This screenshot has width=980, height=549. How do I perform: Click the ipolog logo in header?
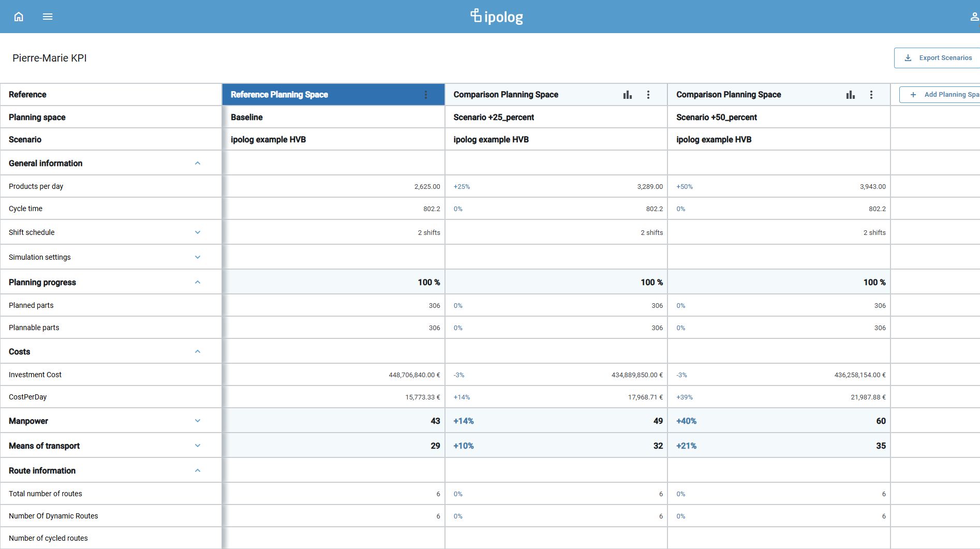pyautogui.click(x=496, y=17)
